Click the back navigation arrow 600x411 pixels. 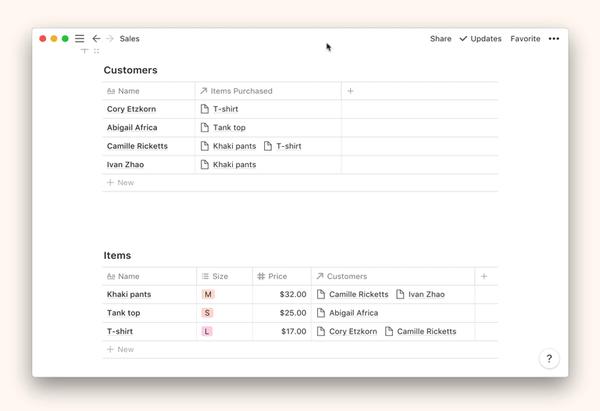96,39
